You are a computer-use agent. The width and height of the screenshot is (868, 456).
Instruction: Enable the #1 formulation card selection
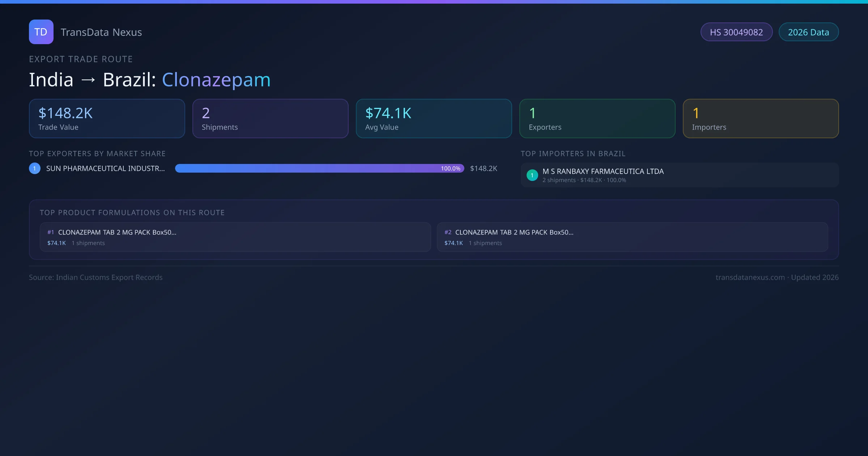[x=234, y=237]
